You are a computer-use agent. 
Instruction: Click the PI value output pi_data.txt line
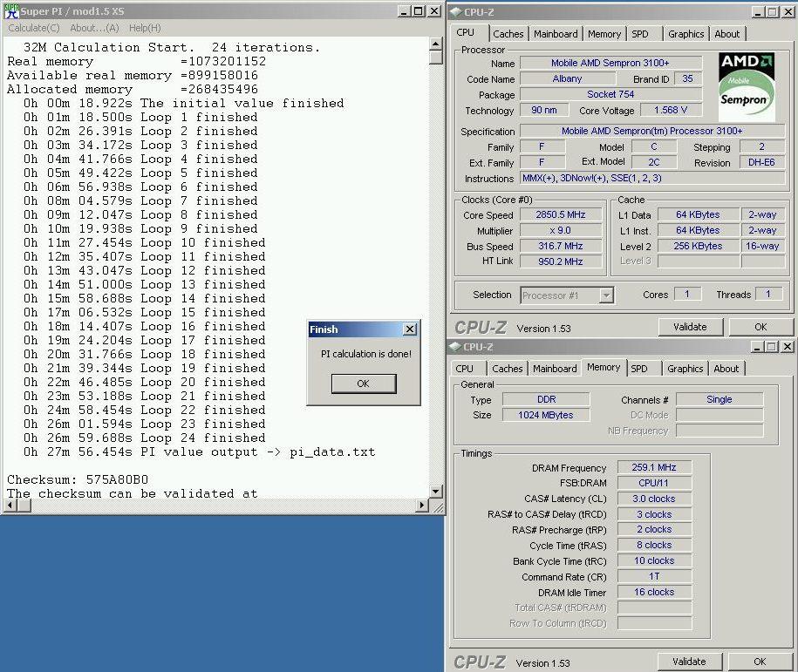pos(200,451)
